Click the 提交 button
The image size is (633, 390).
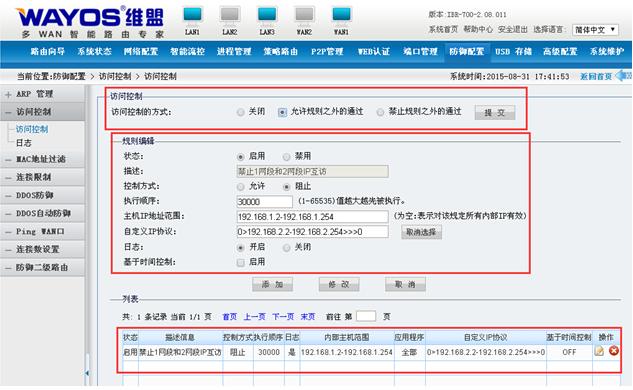(495, 113)
